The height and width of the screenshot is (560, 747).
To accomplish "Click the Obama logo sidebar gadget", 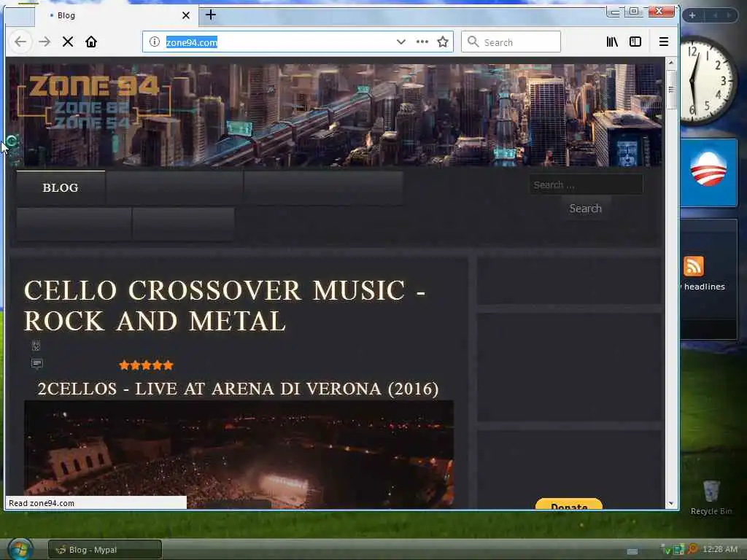I will (x=708, y=173).
